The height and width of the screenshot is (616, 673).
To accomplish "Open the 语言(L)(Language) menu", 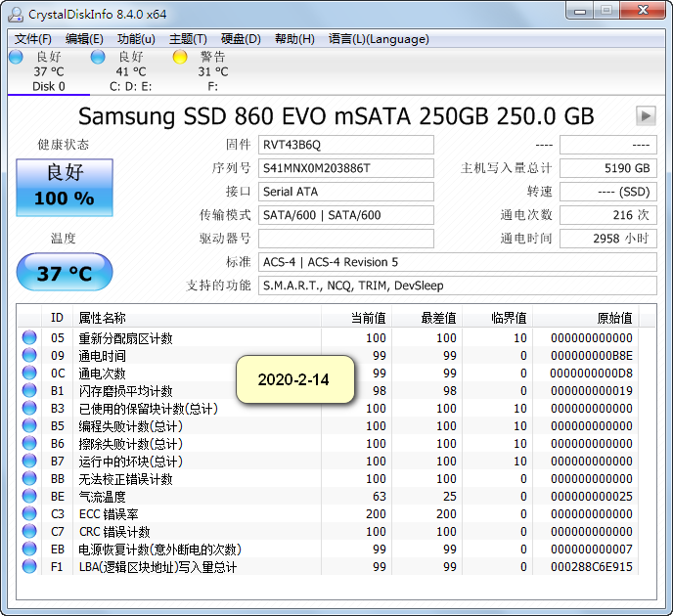I will 379,39.
